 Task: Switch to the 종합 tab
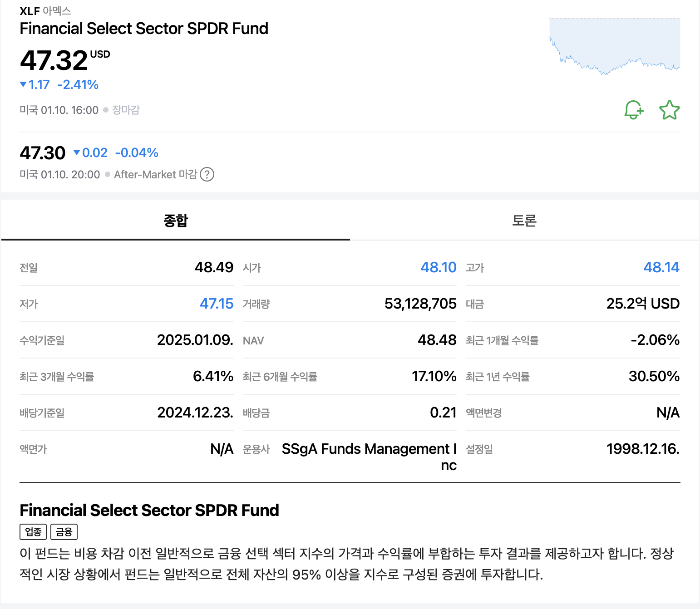[176, 221]
